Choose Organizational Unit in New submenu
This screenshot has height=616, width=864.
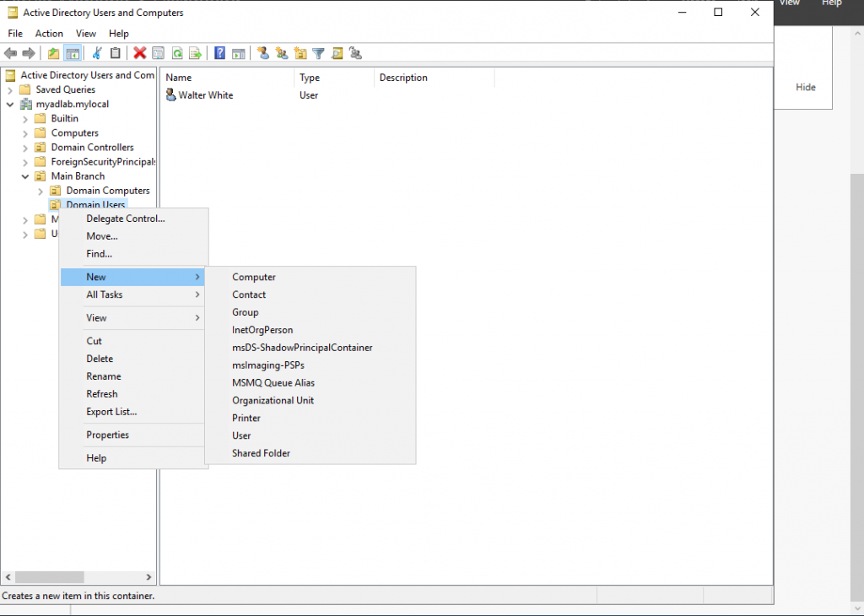coord(273,400)
